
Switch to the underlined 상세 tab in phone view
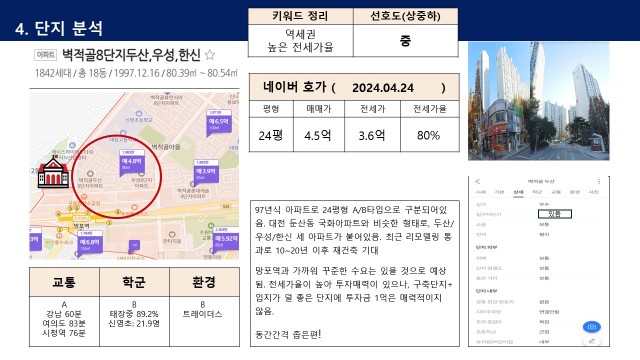[518, 192]
